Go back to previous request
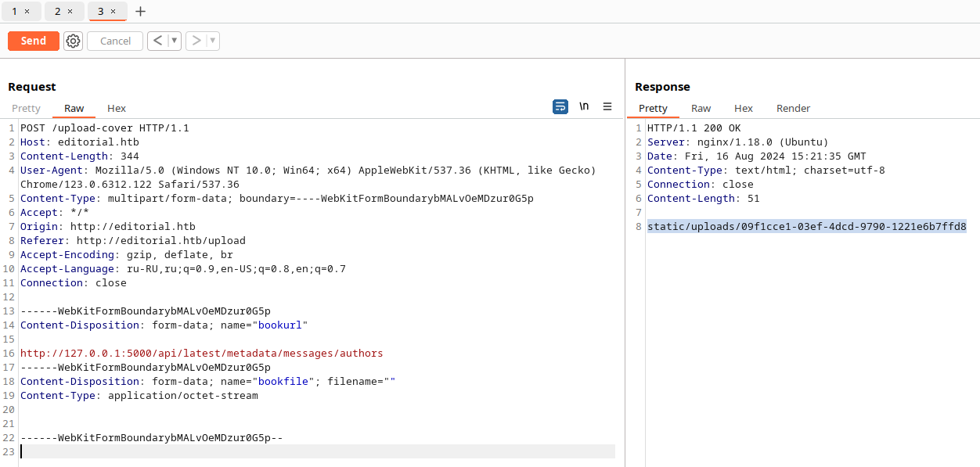The width and height of the screenshot is (980, 467). pos(157,41)
